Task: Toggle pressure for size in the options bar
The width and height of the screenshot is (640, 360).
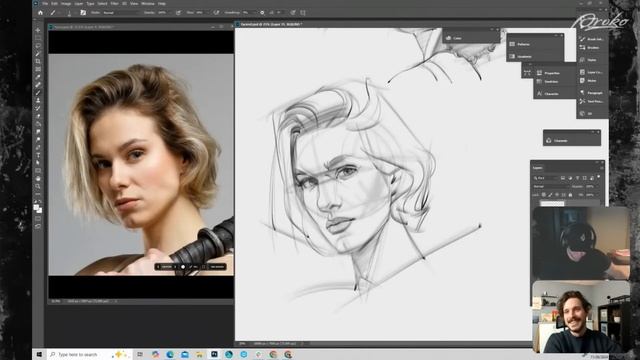Action: click(293, 13)
